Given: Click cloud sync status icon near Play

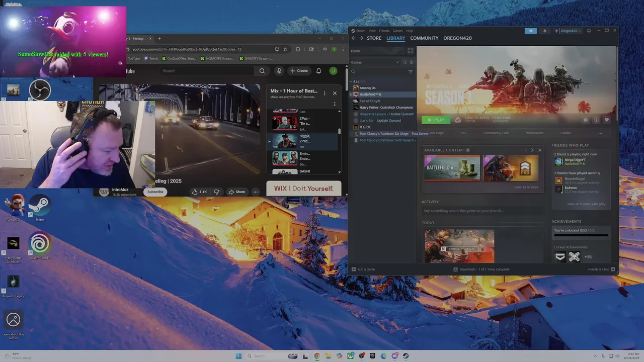Looking at the screenshot, I should coord(457,120).
